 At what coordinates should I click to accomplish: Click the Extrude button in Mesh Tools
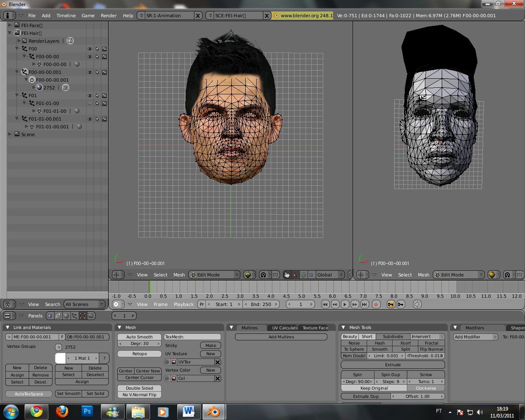tap(393, 365)
